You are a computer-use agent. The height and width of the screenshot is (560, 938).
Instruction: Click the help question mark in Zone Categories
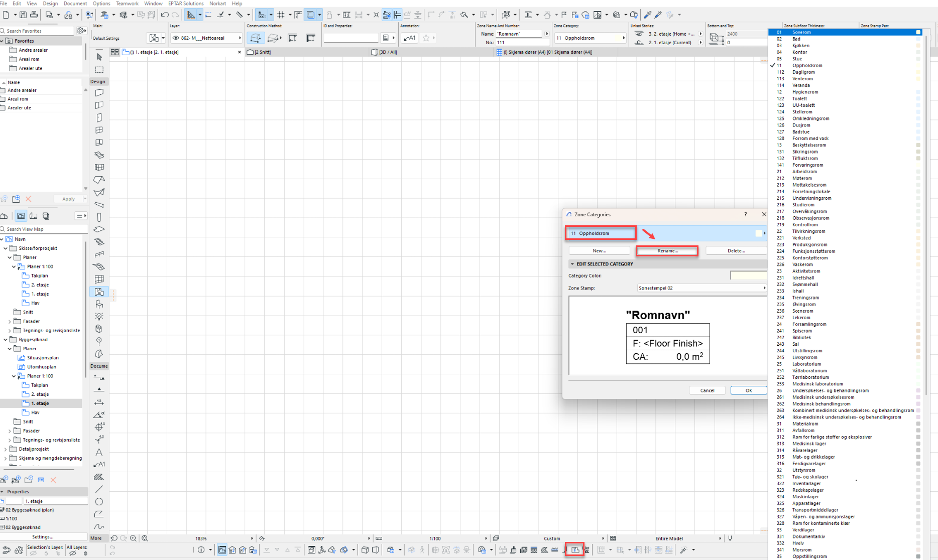745,214
